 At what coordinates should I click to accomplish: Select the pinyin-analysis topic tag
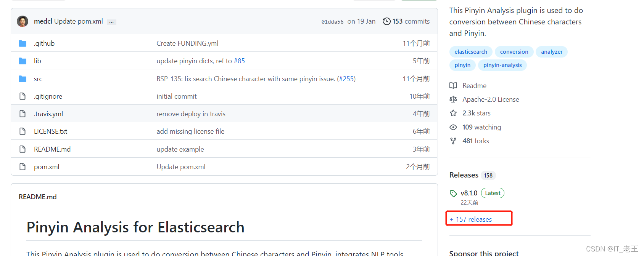pyautogui.click(x=502, y=65)
